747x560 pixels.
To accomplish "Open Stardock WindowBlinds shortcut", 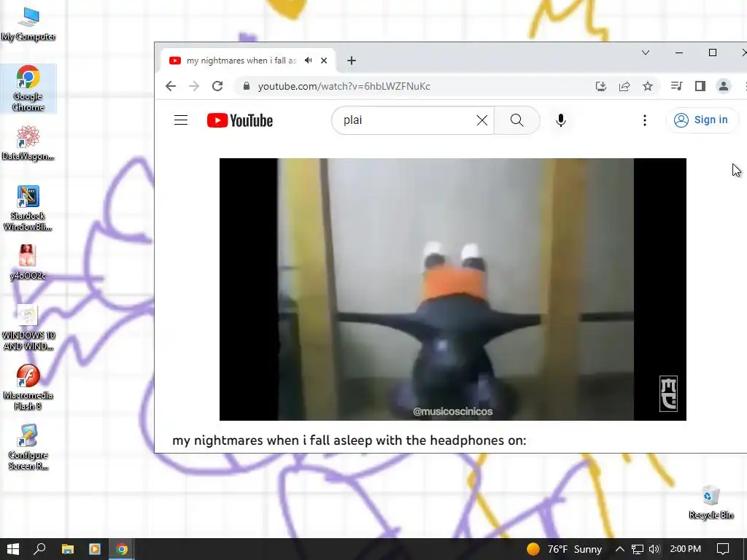I will 28,208.
